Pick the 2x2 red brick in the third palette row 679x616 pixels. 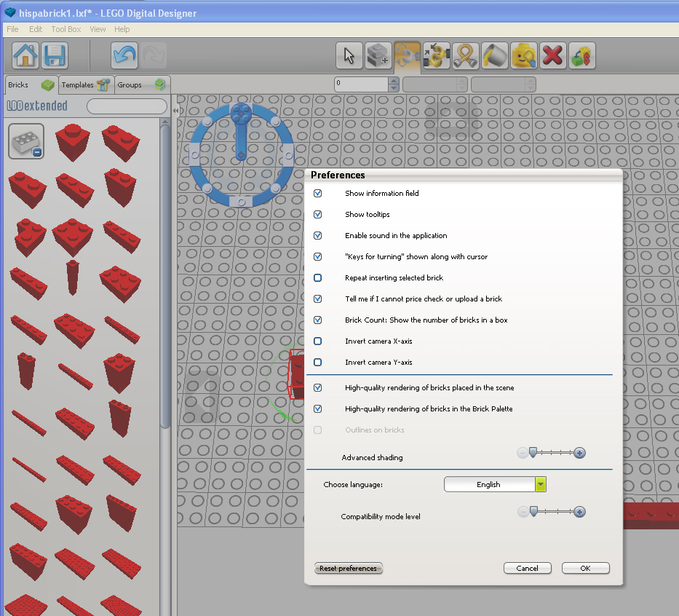72,237
